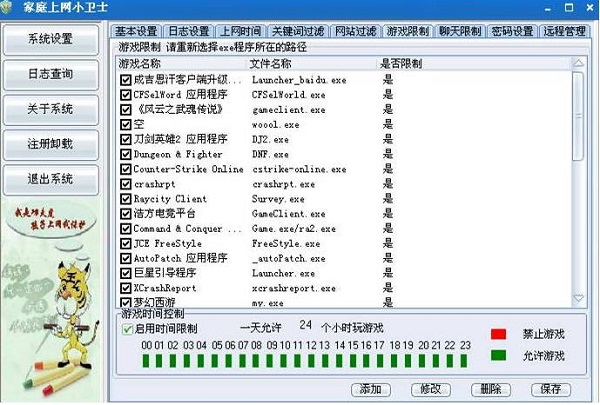600x405 pixels.
Task: Click the 家庭上网小卫士 title bar app icon
Action: [x=6, y=7]
